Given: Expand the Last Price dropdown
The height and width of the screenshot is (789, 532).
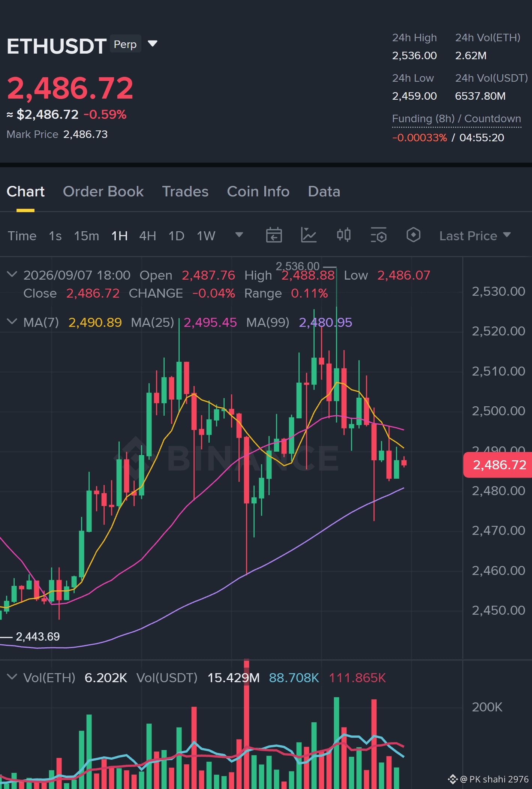Looking at the screenshot, I should coord(475,236).
